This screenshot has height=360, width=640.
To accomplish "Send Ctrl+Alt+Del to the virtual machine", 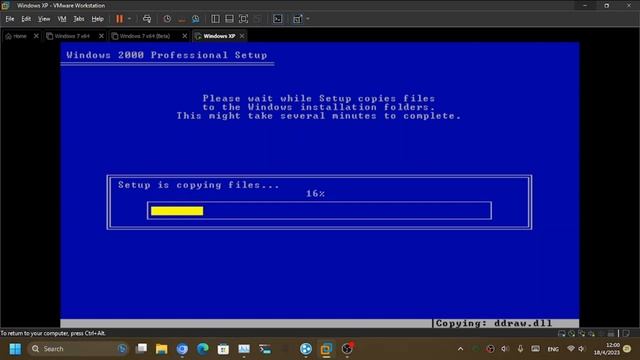I will pos(147,19).
